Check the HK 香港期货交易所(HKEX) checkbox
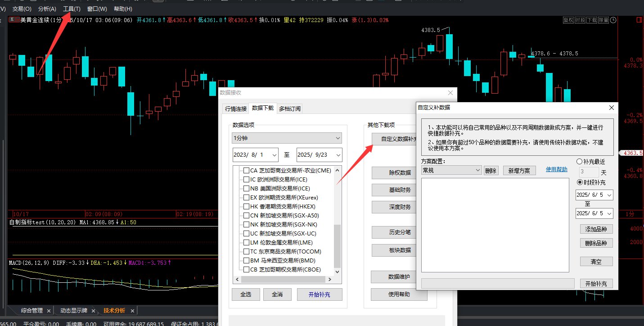This screenshot has height=326, width=644. (246, 206)
